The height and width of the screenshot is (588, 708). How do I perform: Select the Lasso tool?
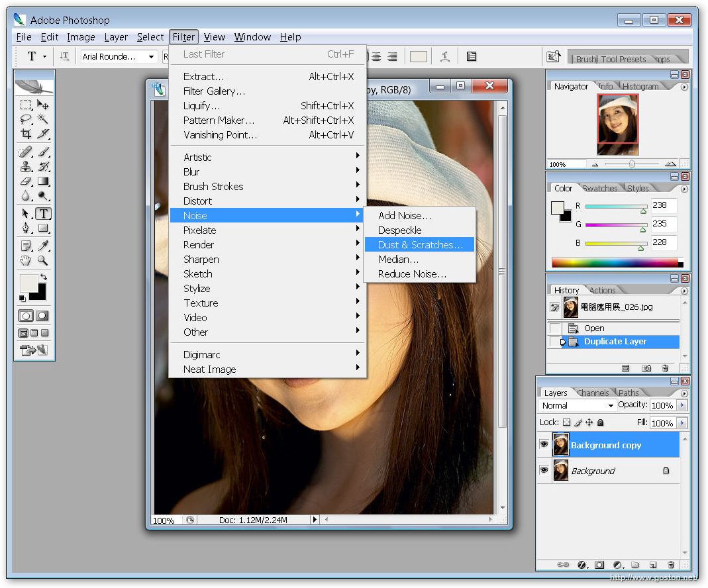click(x=26, y=120)
